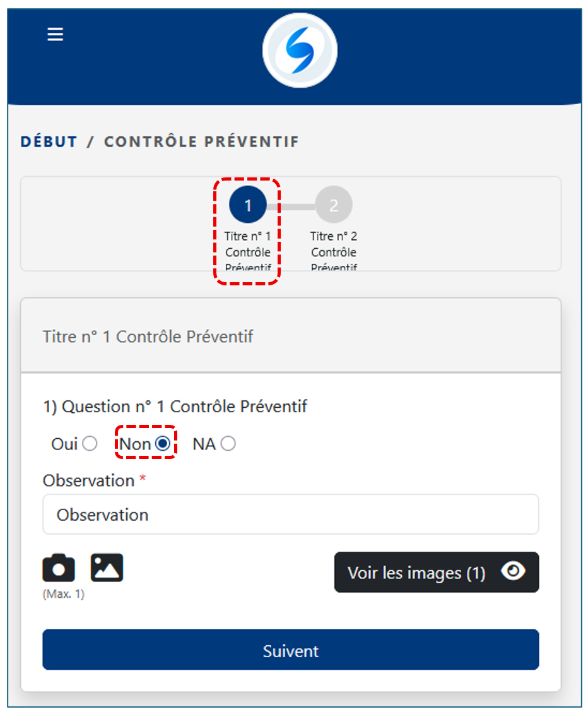Select step 1 circle in the stepper
Image resolution: width=588 pixels, height=714 pixels.
pyautogui.click(x=248, y=205)
